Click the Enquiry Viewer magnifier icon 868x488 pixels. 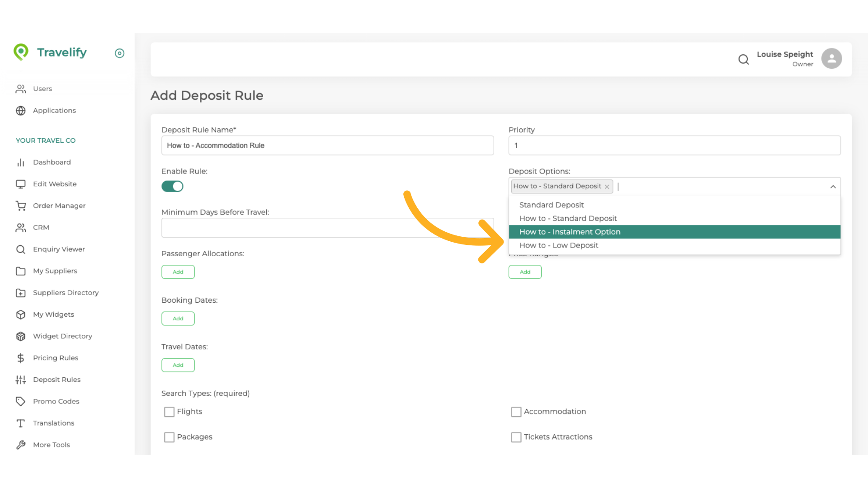pos(21,249)
